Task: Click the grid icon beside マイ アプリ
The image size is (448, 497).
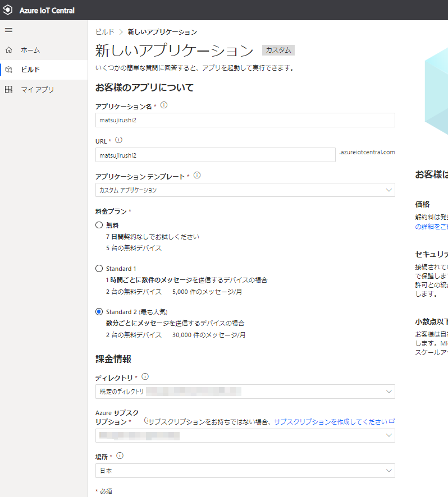Action: (x=9, y=89)
